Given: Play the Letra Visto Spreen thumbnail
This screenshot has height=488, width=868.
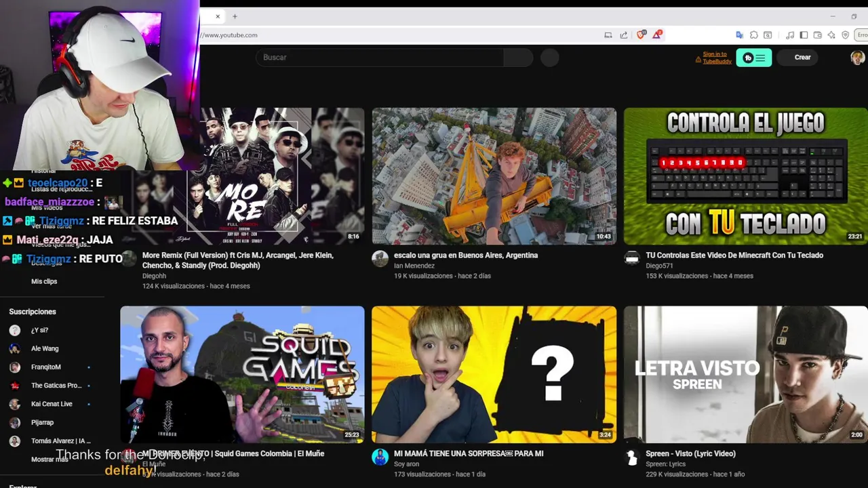Looking at the screenshot, I should (x=745, y=374).
